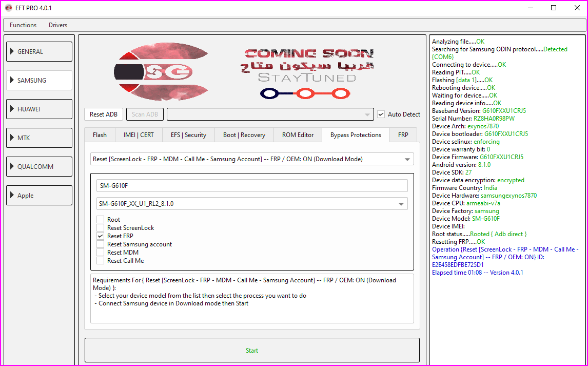Click the SM-G610F model input field
This screenshot has width=588, height=366.
pos(252,186)
